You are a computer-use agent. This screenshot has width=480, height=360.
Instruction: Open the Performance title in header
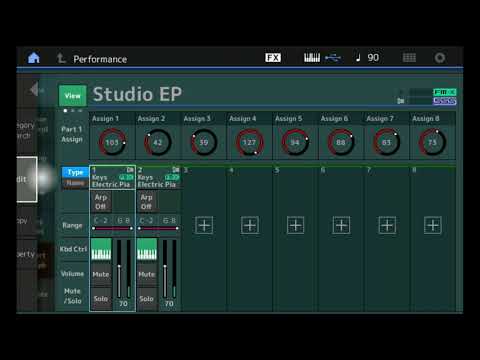pos(100,59)
